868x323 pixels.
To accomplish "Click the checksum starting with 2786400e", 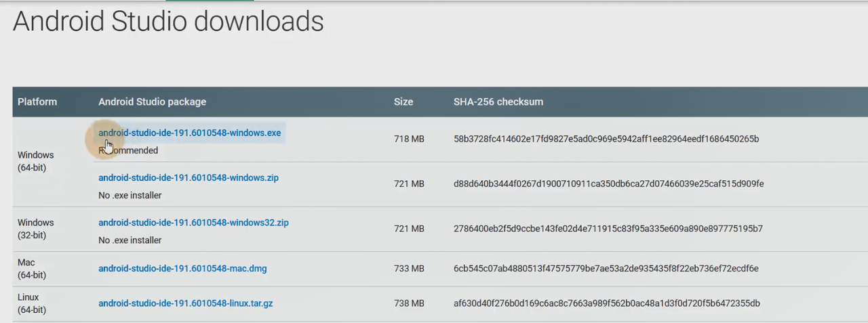I will pos(608,229).
